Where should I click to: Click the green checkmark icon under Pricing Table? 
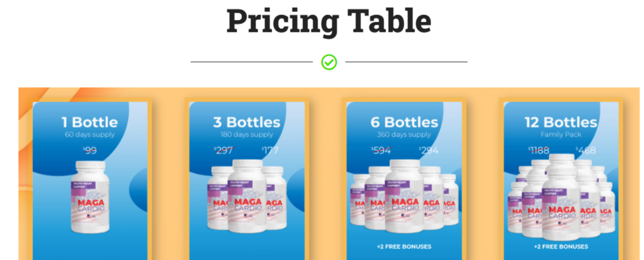tap(329, 62)
